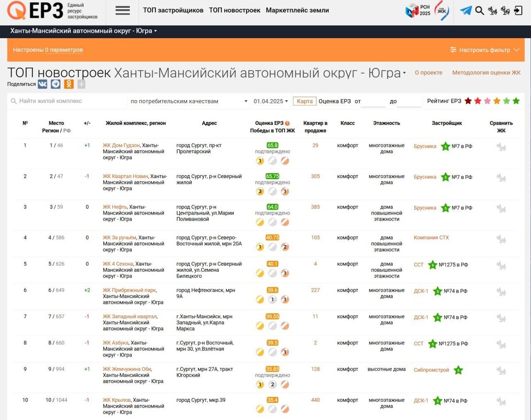Open the Telegram channel icon in header
Image resolution: width=531 pixels, height=420 pixels.
point(466,10)
